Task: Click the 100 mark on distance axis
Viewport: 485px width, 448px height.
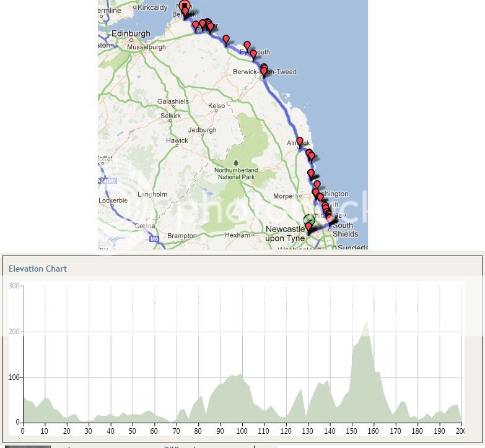Action: coord(242,431)
